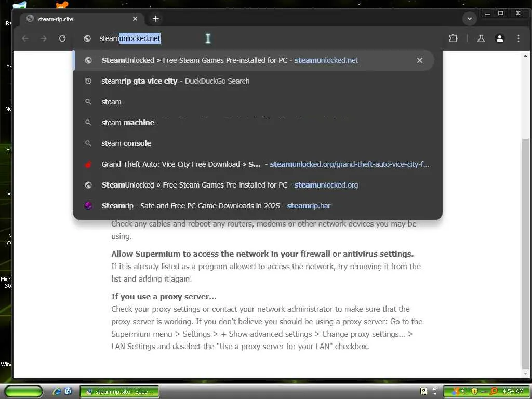This screenshot has height=399, width=532.
Task: Reload the current page
Action: pyautogui.click(x=62, y=38)
